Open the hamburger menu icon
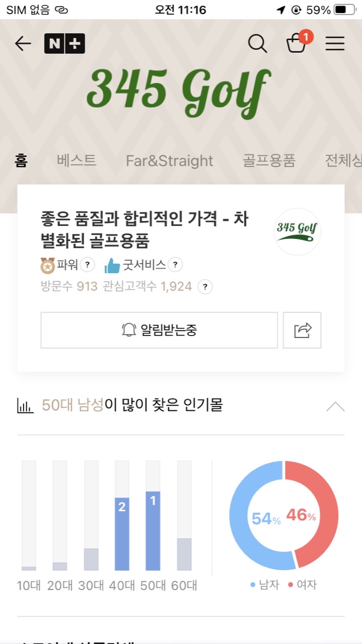 [335, 44]
